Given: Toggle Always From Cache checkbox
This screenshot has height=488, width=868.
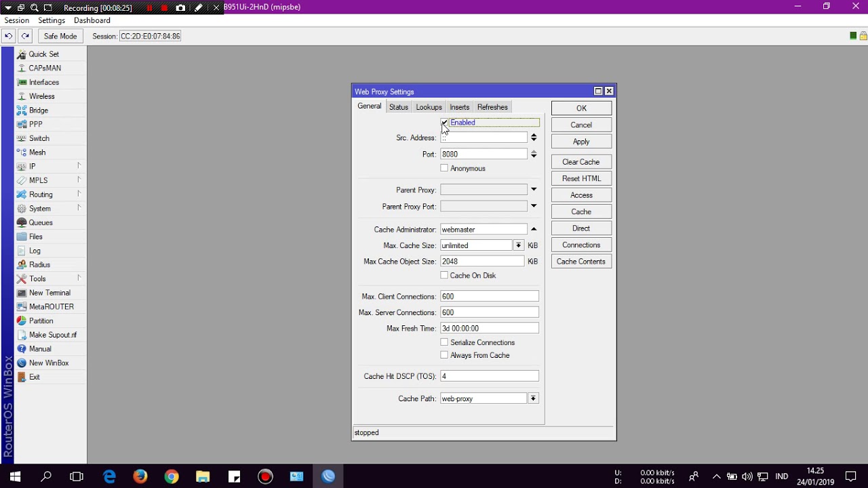Looking at the screenshot, I should (444, 355).
